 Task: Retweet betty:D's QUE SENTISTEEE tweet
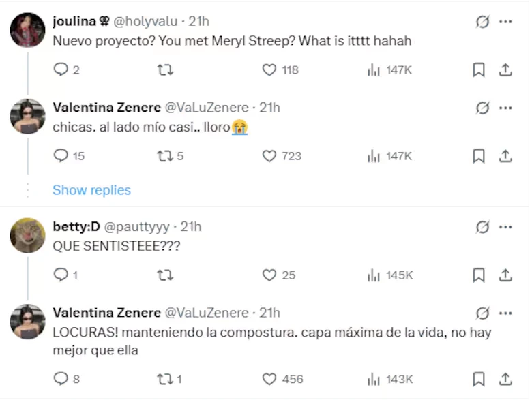165,275
